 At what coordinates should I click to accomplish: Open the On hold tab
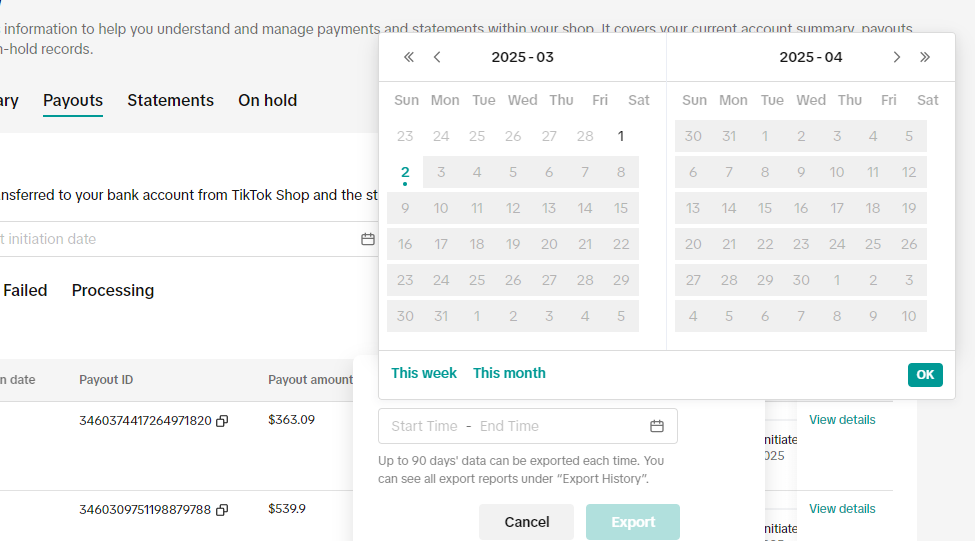[x=267, y=100]
